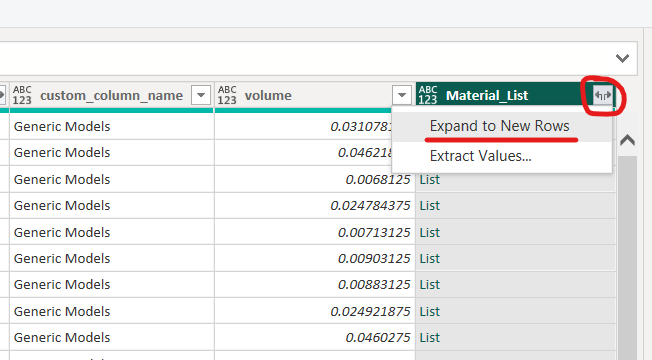Change data type icon of Material_List column
The image size is (652, 360).
tap(428, 95)
